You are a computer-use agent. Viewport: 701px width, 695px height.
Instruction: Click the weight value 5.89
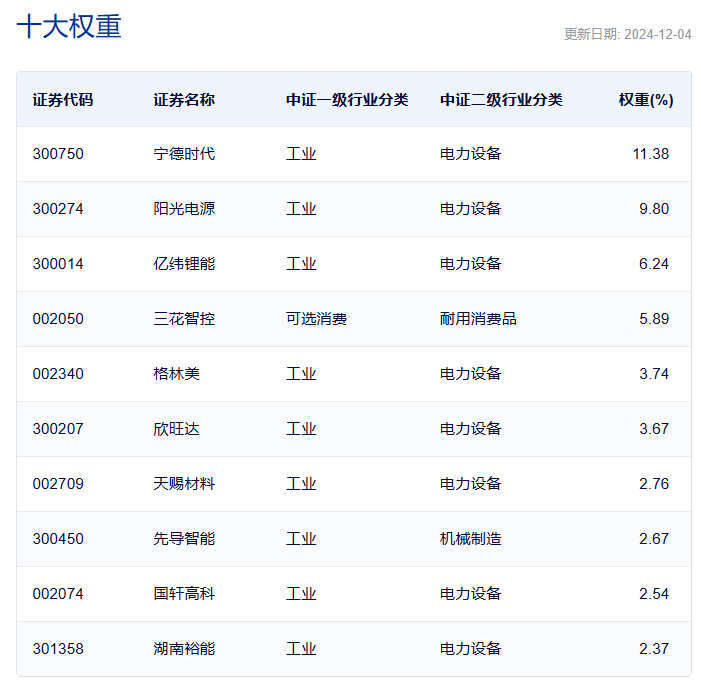tap(654, 319)
